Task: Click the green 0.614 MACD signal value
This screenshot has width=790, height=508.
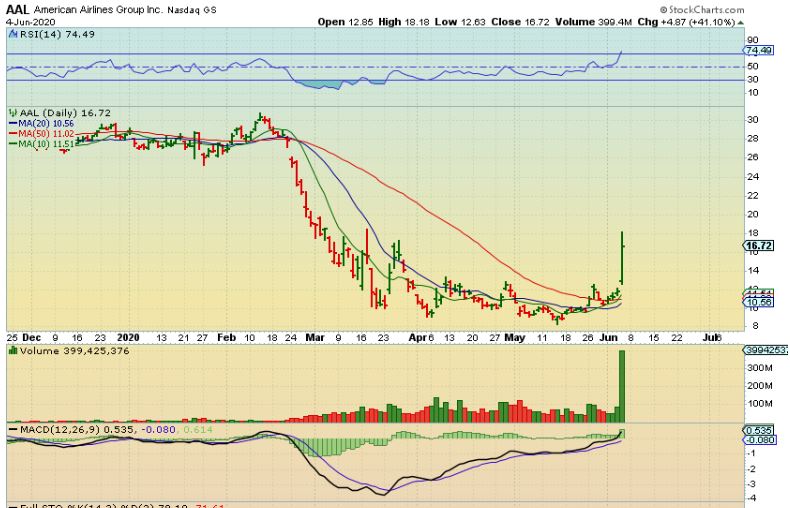Action: click(198, 429)
